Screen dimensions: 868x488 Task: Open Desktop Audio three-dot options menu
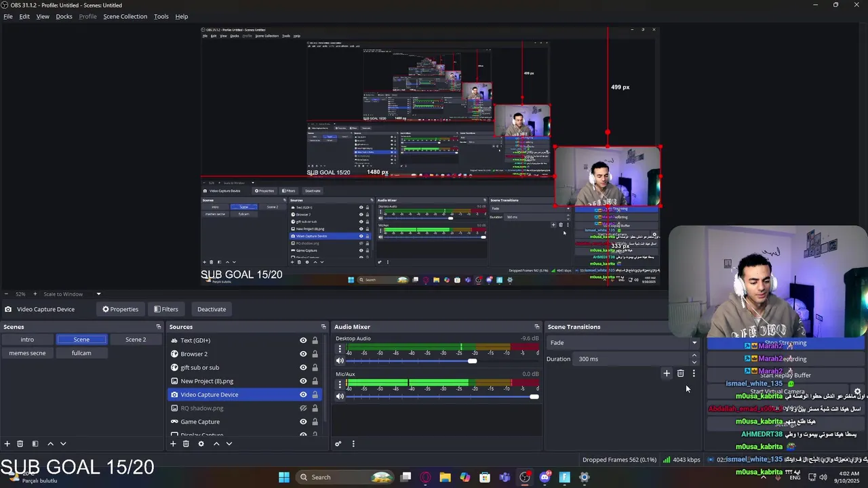pos(340,349)
